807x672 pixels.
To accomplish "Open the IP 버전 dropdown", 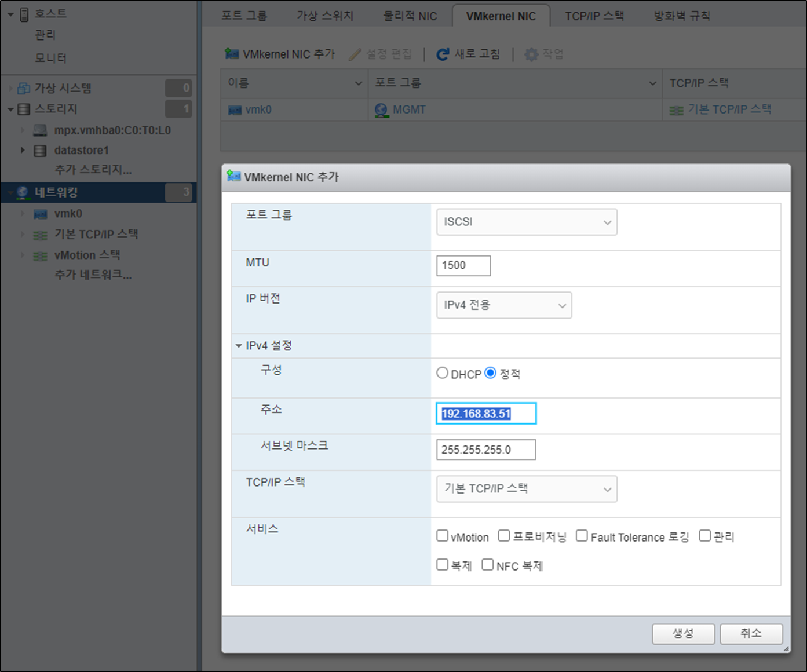I will (x=504, y=305).
